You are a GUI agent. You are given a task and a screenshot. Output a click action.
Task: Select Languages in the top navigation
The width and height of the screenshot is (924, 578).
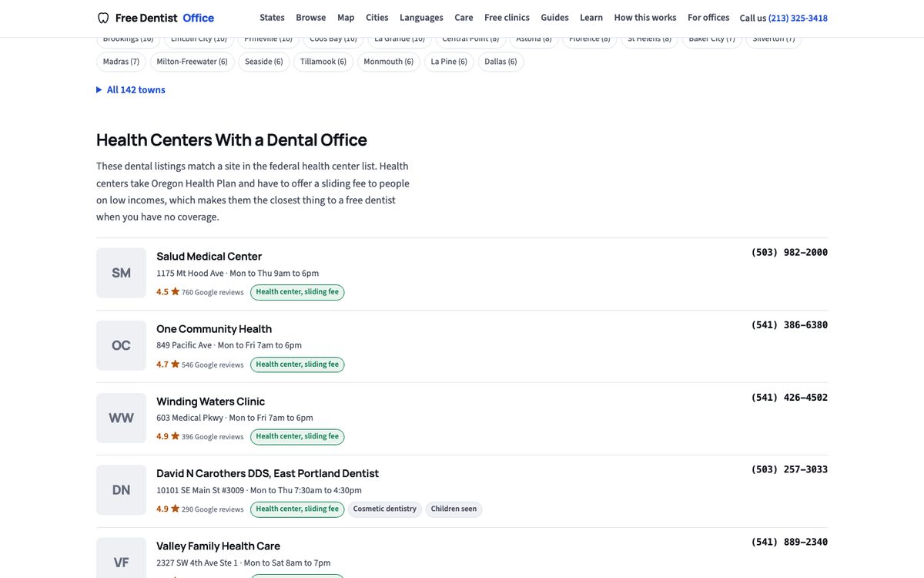(421, 18)
